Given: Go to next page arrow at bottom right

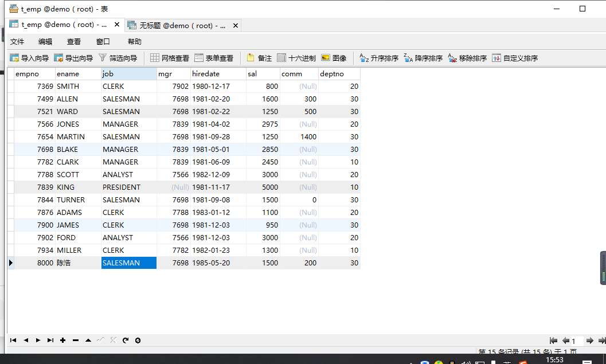Looking at the screenshot, I should [x=589, y=340].
